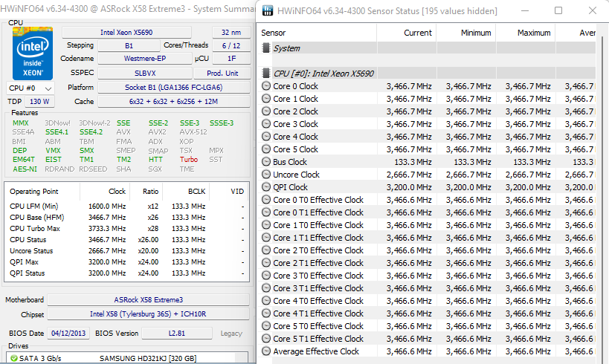The width and height of the screenshot is (609, 364).
Task: Click the icon beside Core 3 T0 Effective Clock
Action: tap(266, 275)
